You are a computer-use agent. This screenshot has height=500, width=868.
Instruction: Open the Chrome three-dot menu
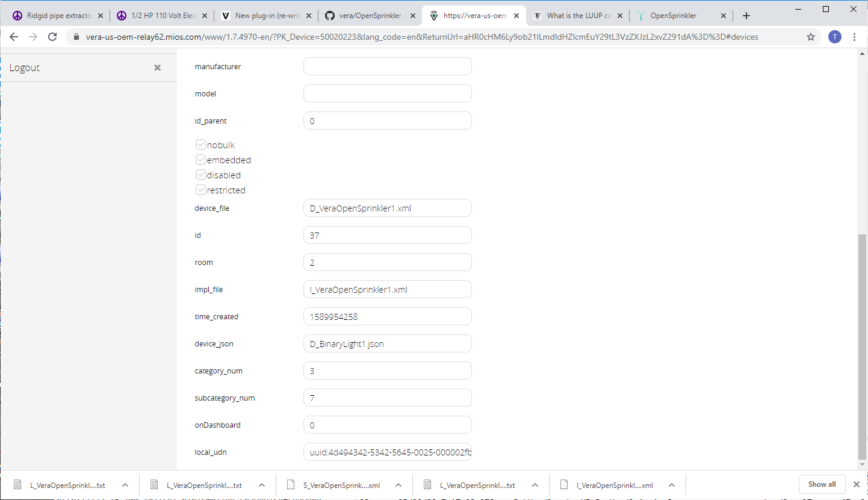pos(854,37)
